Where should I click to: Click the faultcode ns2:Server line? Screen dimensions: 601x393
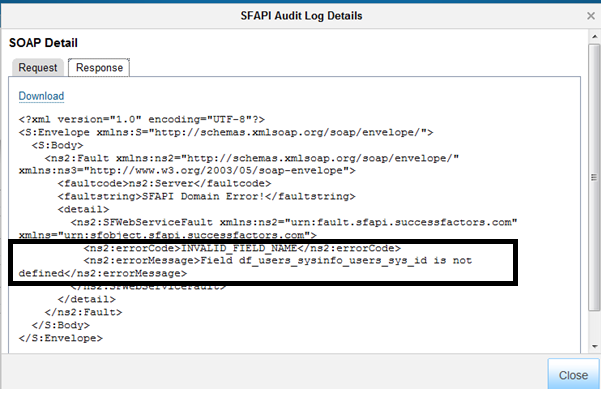[164, 183]
